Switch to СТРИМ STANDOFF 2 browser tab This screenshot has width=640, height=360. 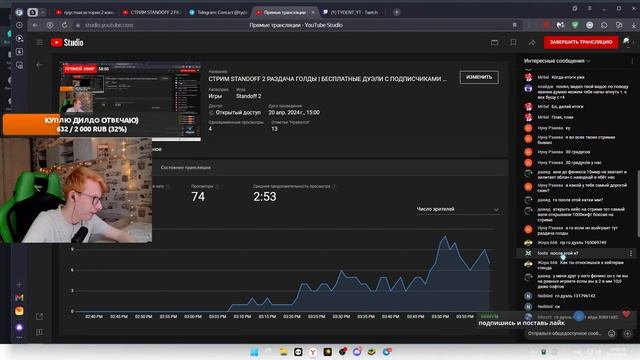coord(151,12)
